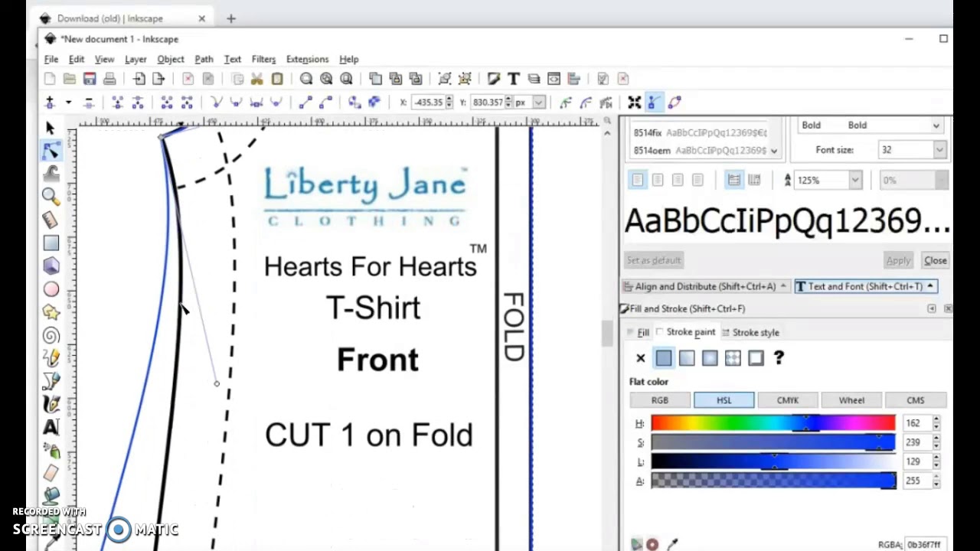Collapse Align and Distribute panel arrow
This screenshot has width=980, height=551.
(x=783, y=286)
